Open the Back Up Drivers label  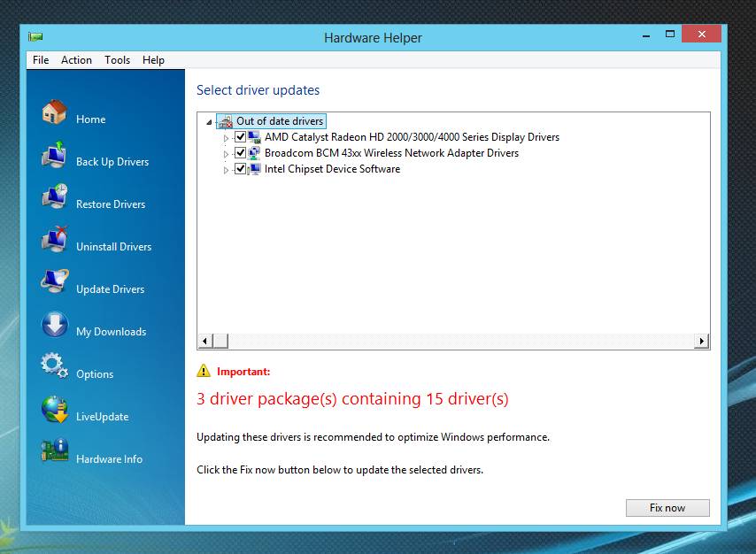point(112,162)
